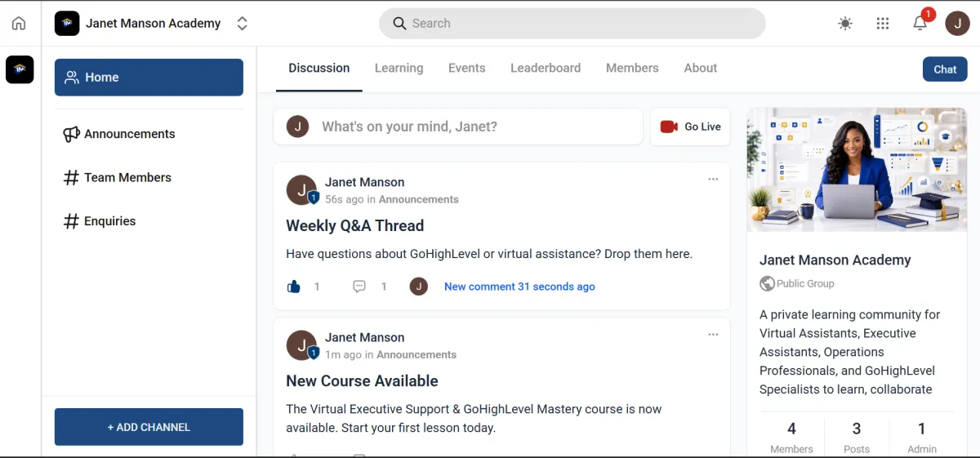This screenshot has width=980, height=458.
Task: View the 4 Members stat
Action: pyautogui.click(x=791, y=438)
